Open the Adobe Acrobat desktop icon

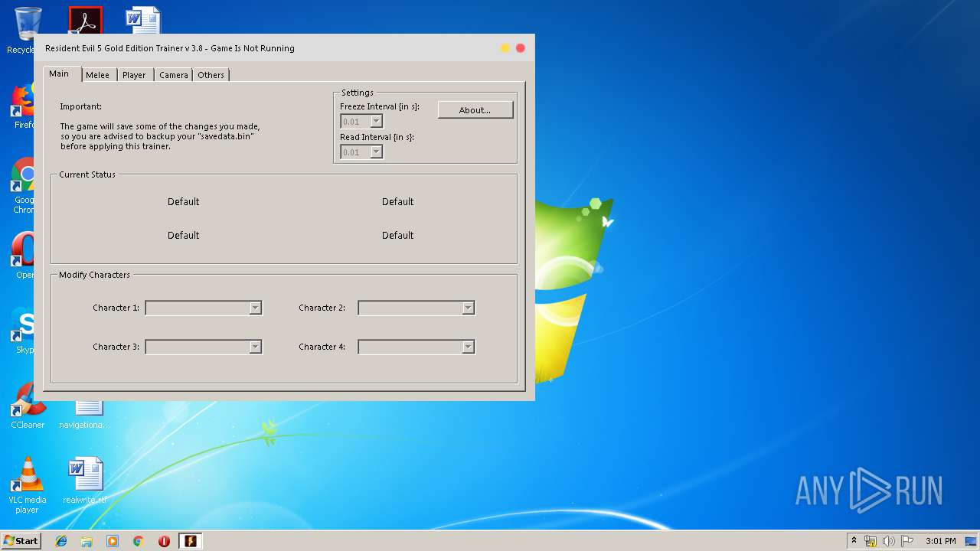(x=85, y=20)
